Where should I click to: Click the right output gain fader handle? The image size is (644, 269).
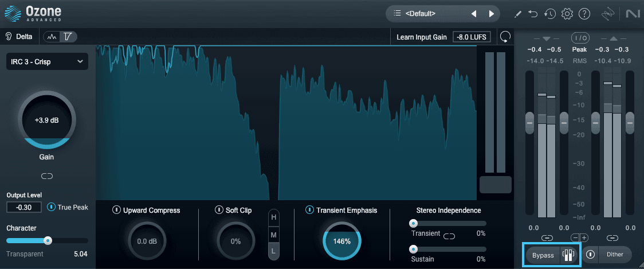pyautogui.click(x=630, y=123)
